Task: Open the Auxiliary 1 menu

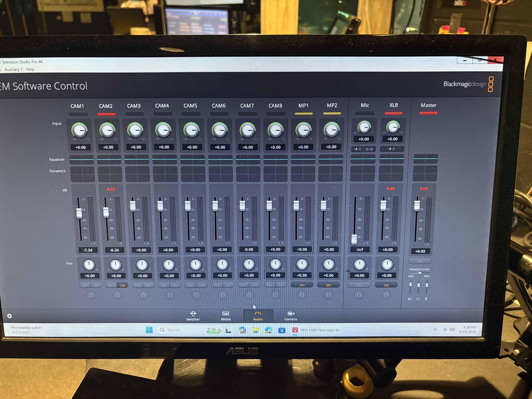Action: 13,70
